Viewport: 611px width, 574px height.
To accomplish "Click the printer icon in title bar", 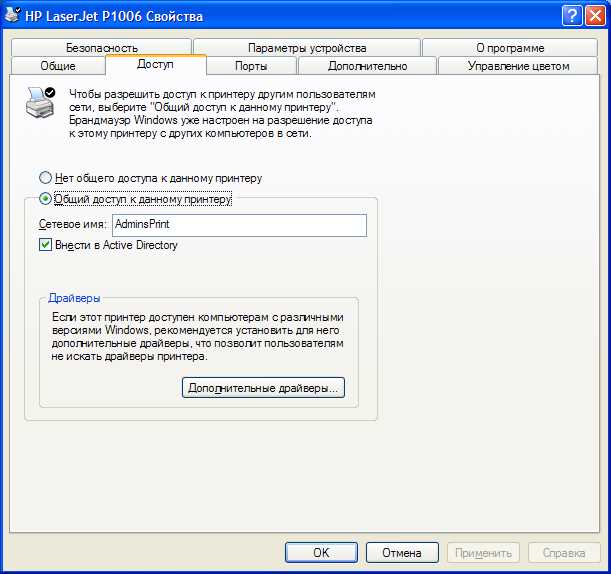I will pyautogui.click(x=12, y=15).
